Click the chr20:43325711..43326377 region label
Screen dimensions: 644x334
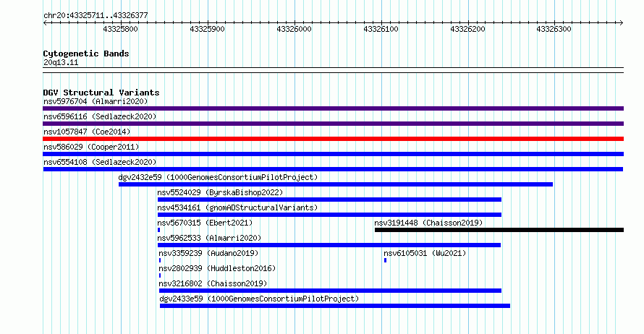(x=96, y=16)
